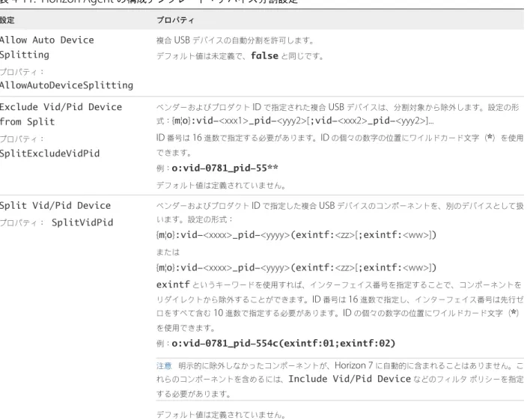Select the SplitExcludeVidPid format line with vid-<xxx1>

[x=303, y=121]
